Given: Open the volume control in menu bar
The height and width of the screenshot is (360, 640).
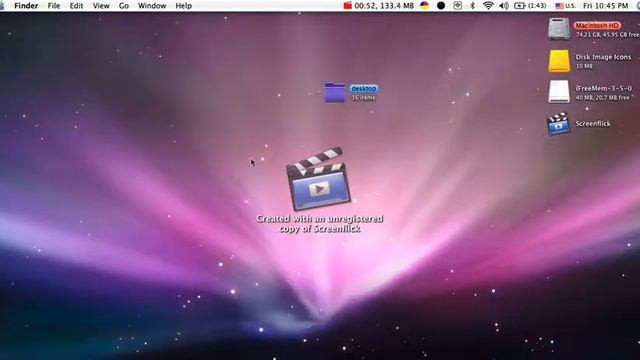Looking at the screenshot, I should pos(504,6).
